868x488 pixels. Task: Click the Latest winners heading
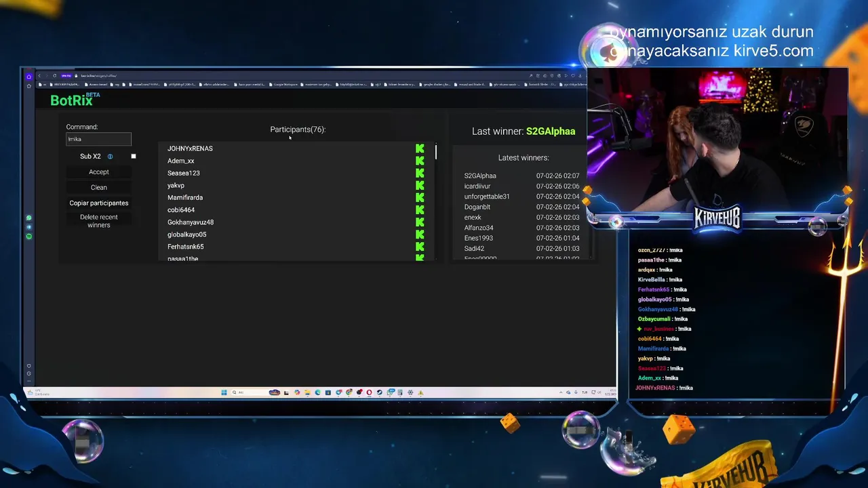coord(524,158)
